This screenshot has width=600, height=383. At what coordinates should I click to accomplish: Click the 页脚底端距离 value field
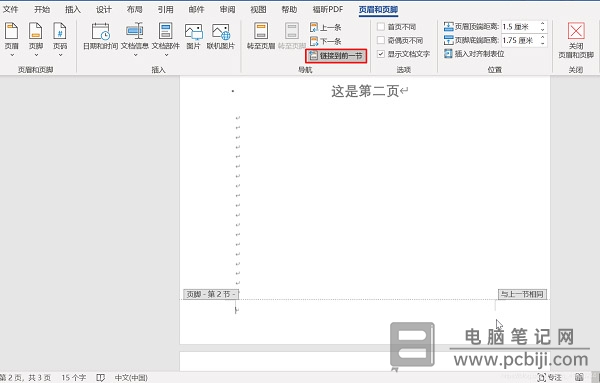click(520, 40)
